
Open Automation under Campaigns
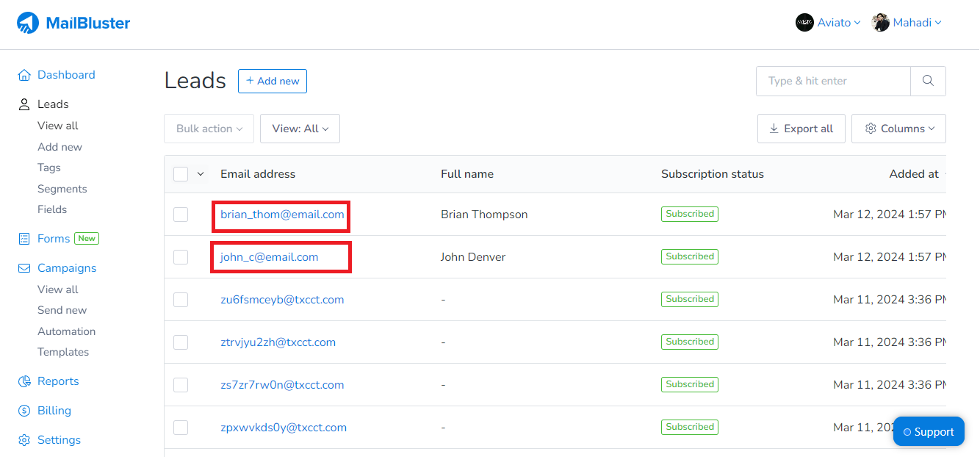coord(66,331)
